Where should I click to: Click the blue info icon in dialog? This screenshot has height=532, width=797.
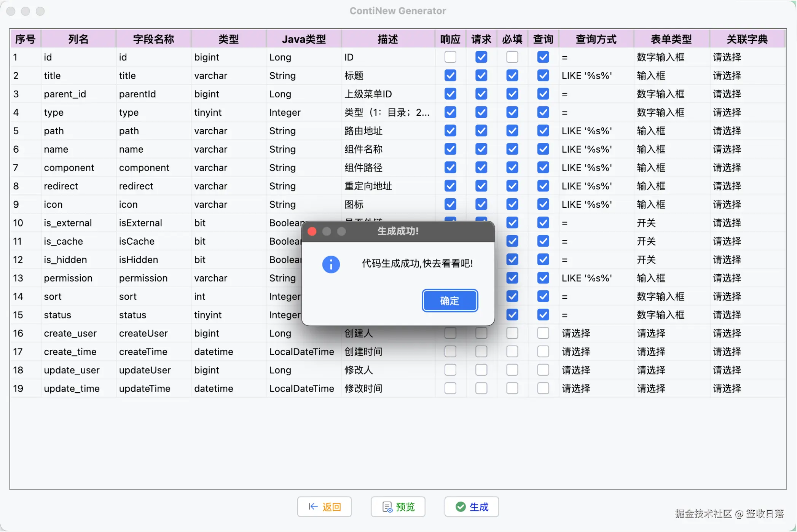(331, 264)
